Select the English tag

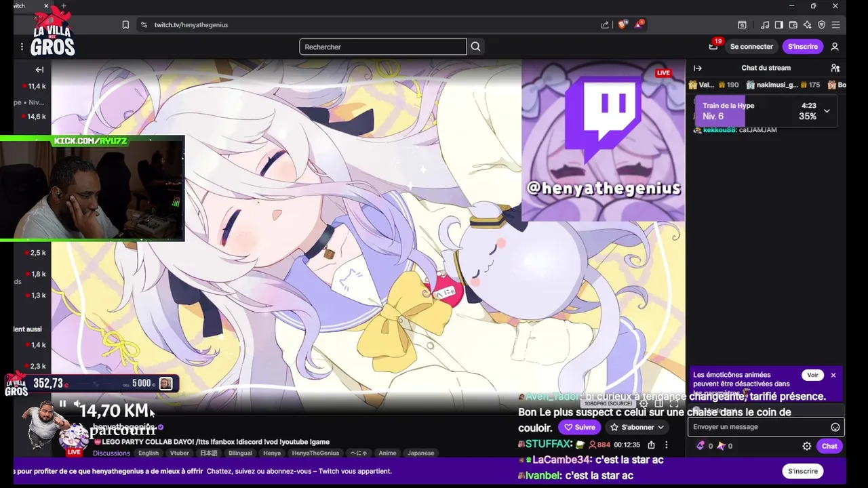149,453
